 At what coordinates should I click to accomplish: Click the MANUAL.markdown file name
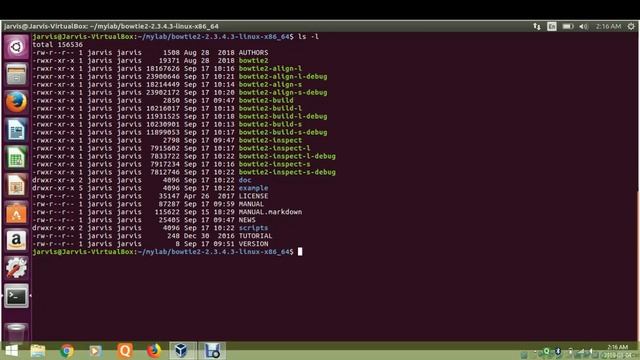point(270,212)
